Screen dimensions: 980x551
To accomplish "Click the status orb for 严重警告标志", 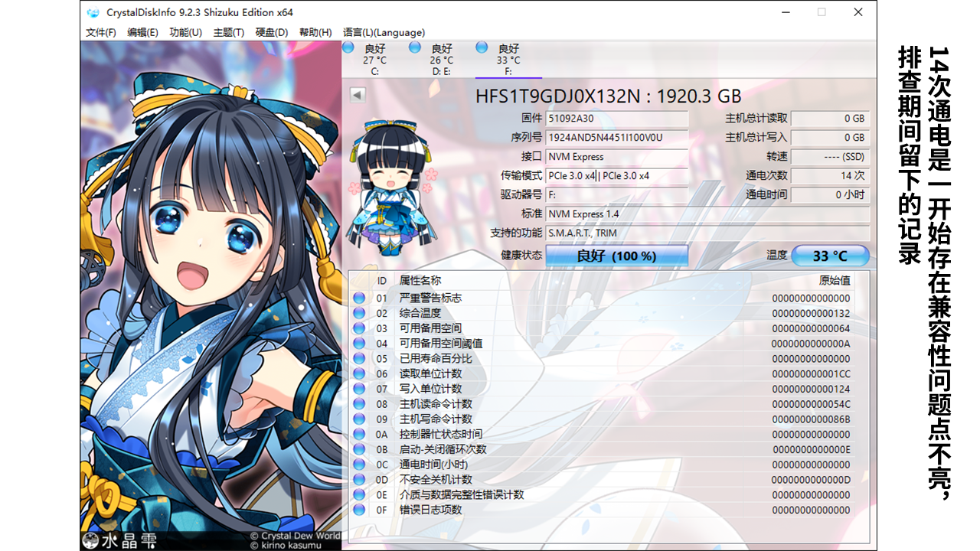I will [x=359, y=298].
